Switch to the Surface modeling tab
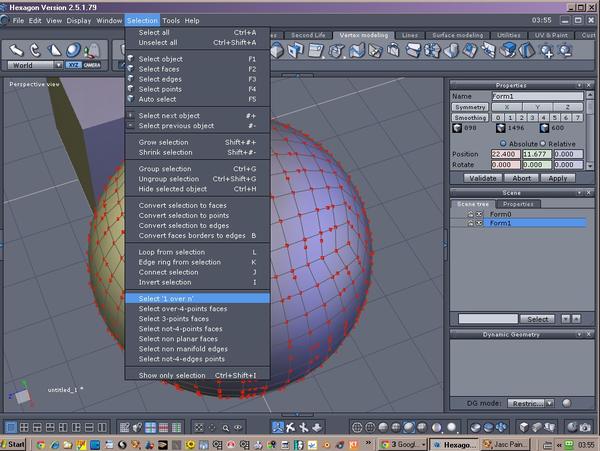 [x=457, y=35]
